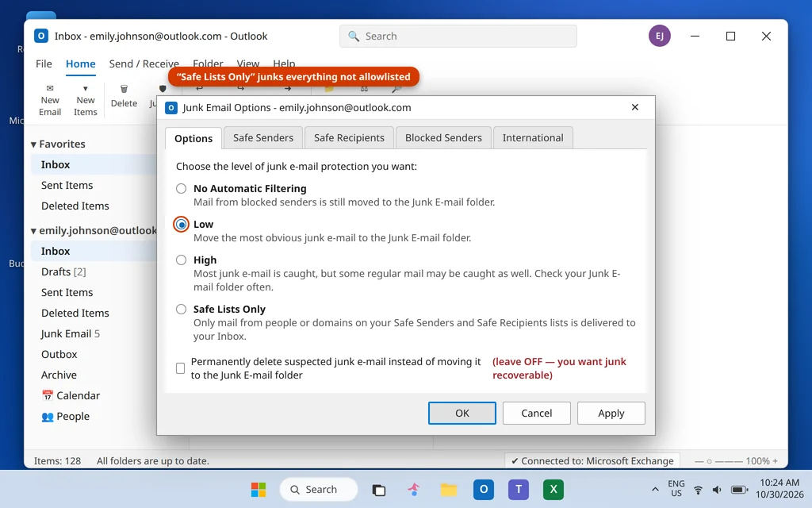Show hidden system tray icons
Screen dimensions: 812x508
click(655, 489)
